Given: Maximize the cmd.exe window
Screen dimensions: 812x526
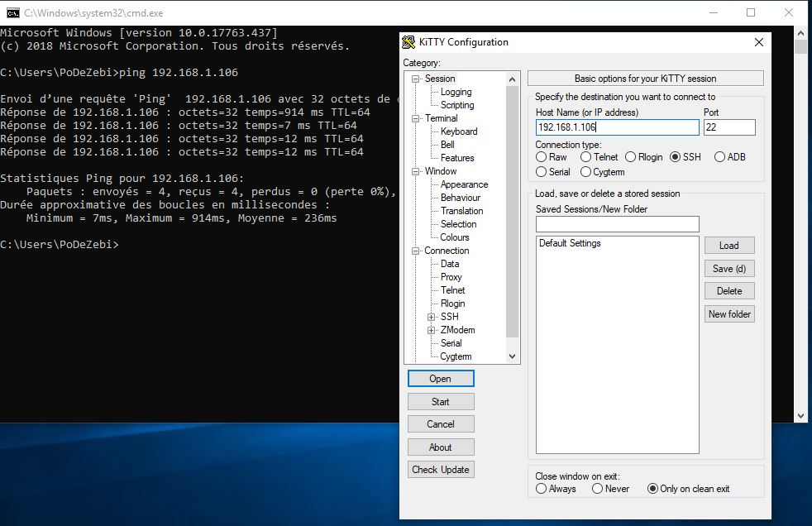Looking at the screenshot, I should click(751, 13).
